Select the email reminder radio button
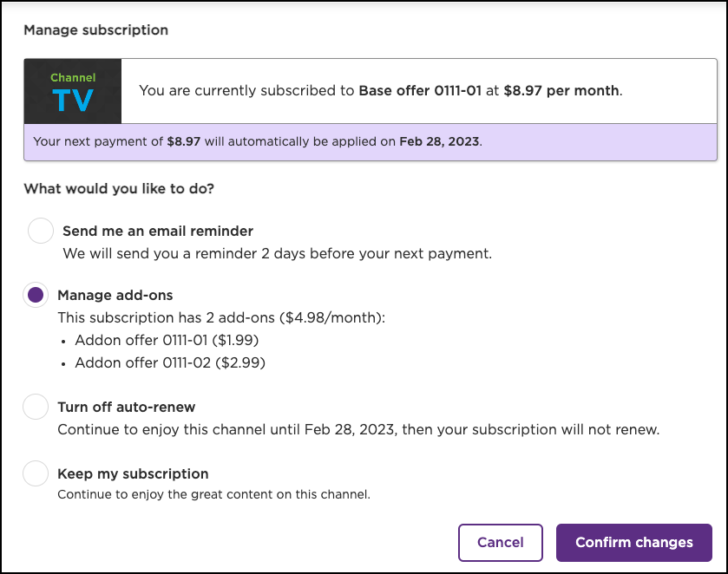 (x=41, y=231)
